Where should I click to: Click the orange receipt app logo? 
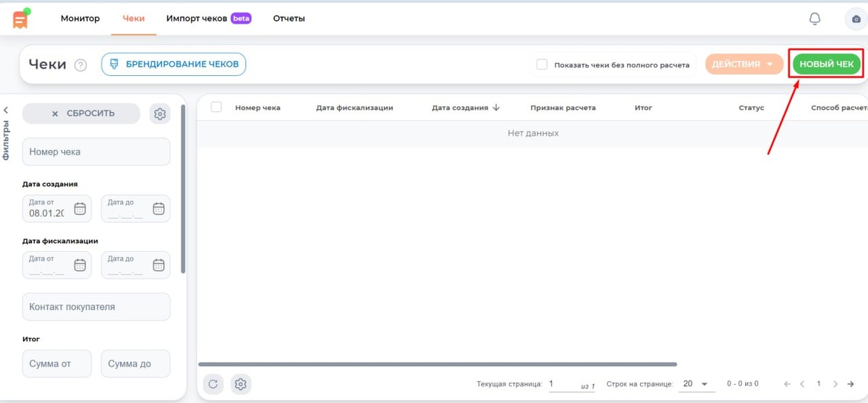click(x=20, y=20)
